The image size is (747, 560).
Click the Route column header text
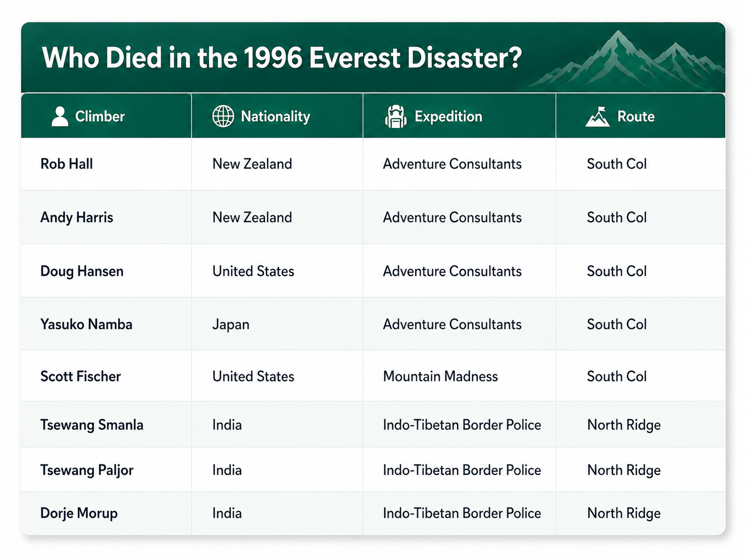tap(636, 117)
